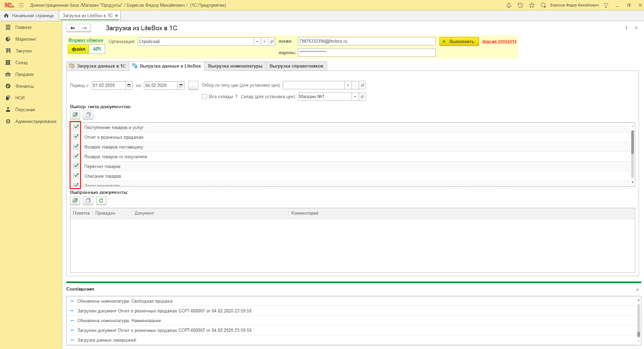Screen dimensions: 644x349
Task: Select файл exchange format
Action: (x=78, y=49)
